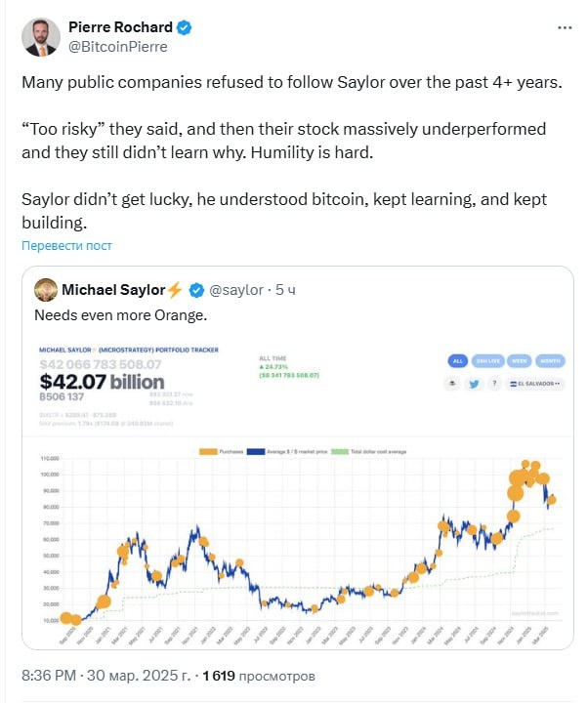Screen dimensions: 588x703
Task: Click Michael Saylor's verified badge
Action: 195,290
